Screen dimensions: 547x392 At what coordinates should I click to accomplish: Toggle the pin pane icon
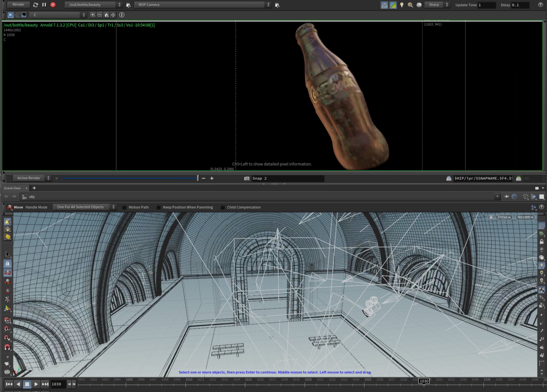(506, 197)
